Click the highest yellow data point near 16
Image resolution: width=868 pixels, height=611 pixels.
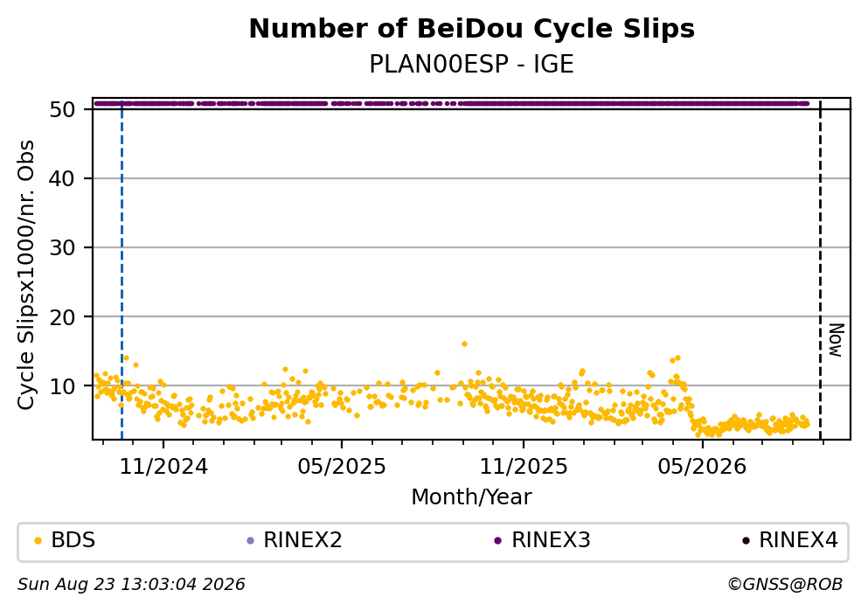464,344
